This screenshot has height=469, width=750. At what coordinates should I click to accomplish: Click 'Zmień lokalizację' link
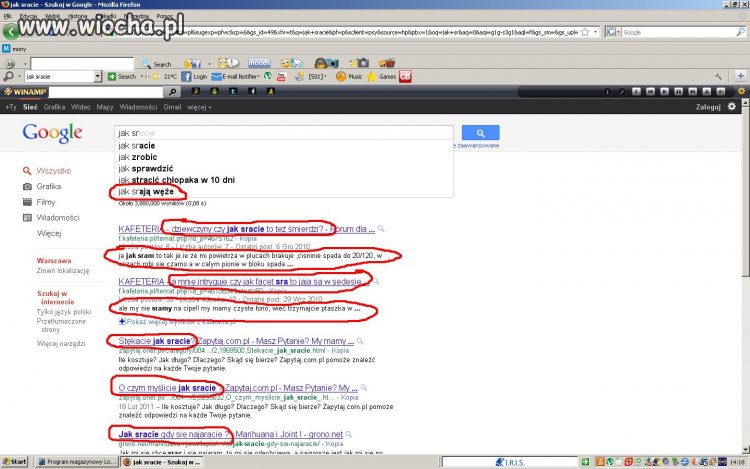click(x=63, y=271)
